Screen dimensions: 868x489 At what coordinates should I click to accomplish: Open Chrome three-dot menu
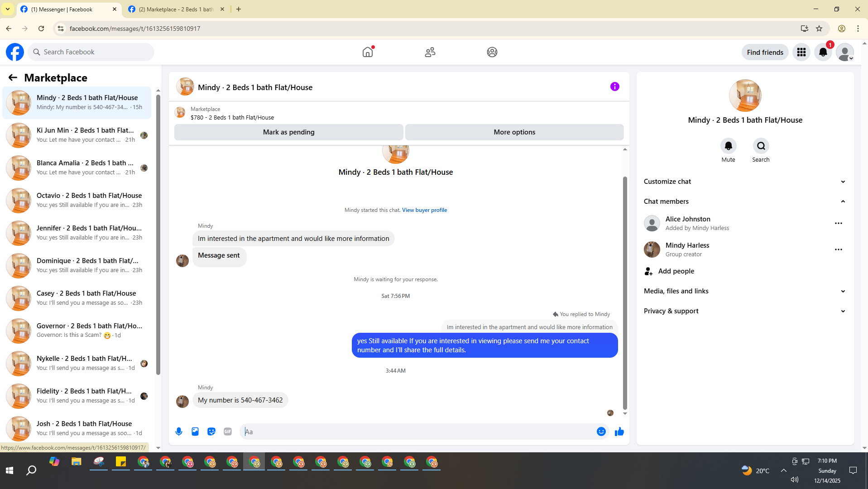[x=858, y=29]
